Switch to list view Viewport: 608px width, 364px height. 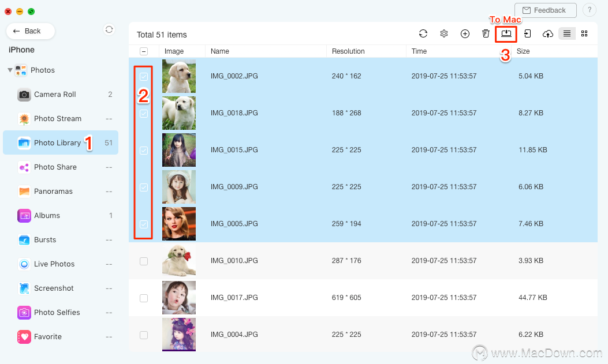pos(566,33)
